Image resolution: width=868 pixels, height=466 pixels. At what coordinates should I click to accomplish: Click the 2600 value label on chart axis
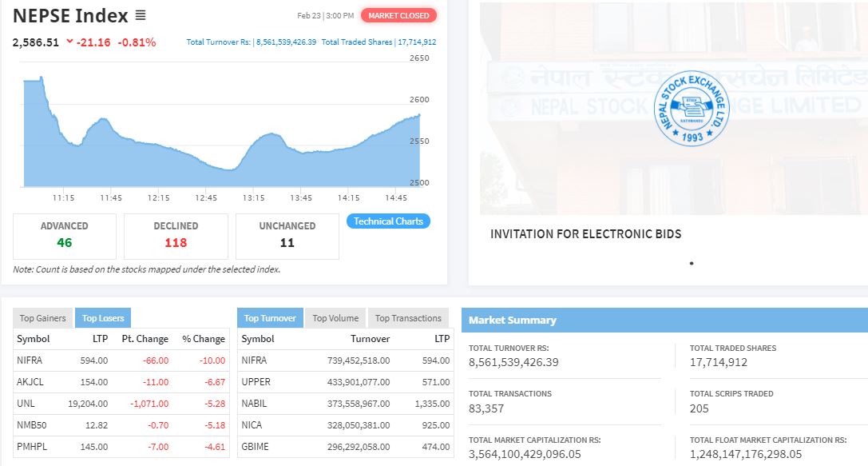[419, 100]
